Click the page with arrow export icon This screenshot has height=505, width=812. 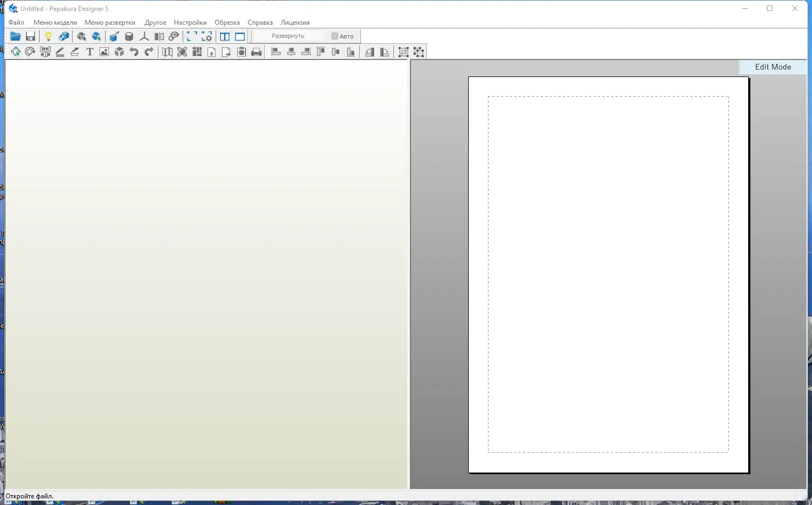point(227,52)
